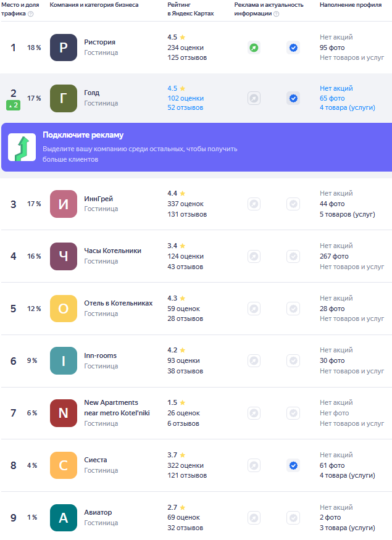
Task: Click grey verification checkmark for Авиатор
Action: [293, 518]
